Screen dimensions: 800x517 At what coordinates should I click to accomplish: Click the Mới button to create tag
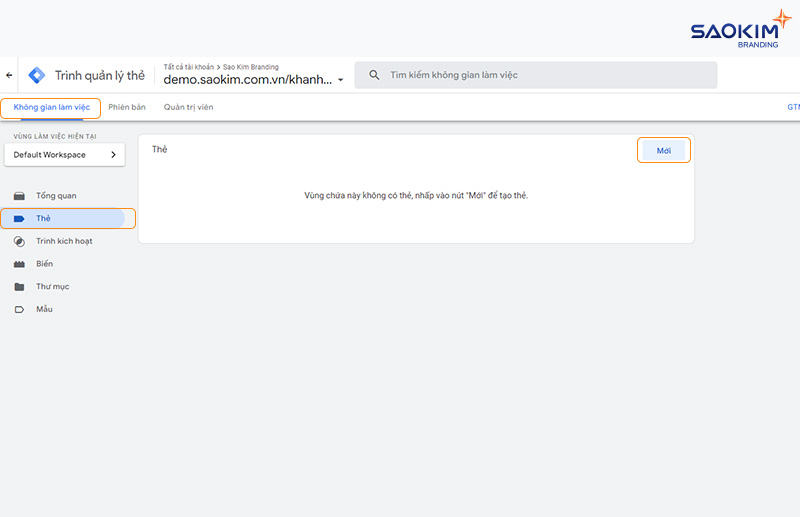click(664, 151)
